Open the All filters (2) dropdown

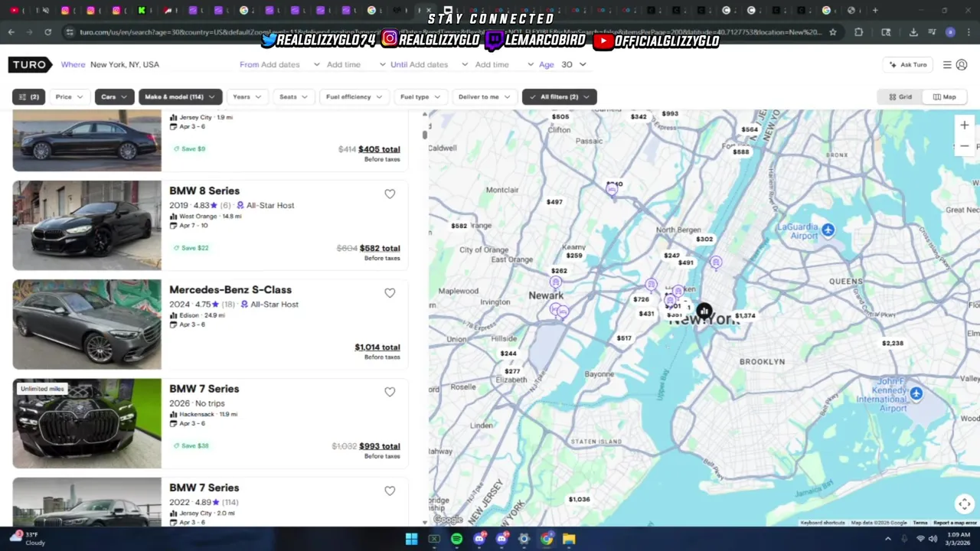(560, 96)
